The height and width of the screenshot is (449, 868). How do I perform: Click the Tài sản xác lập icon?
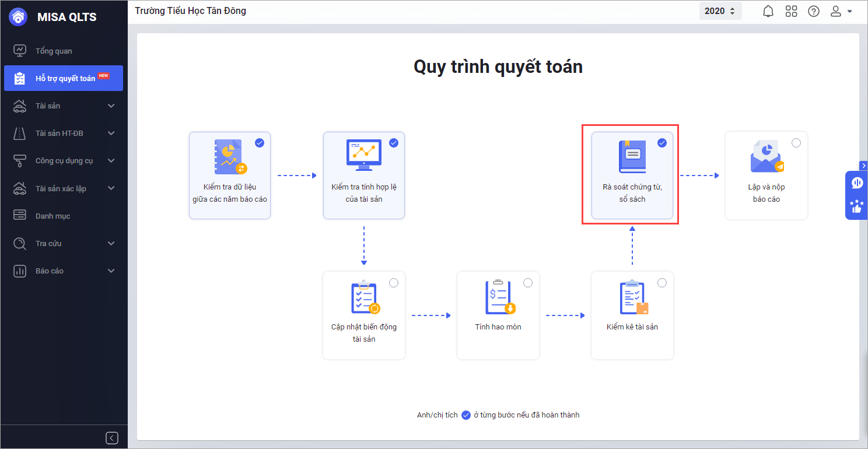pyautogui.click(x=20, y=188)
